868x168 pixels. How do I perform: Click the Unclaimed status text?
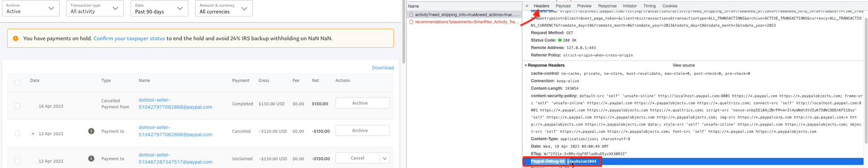click(x=242, y=159)
